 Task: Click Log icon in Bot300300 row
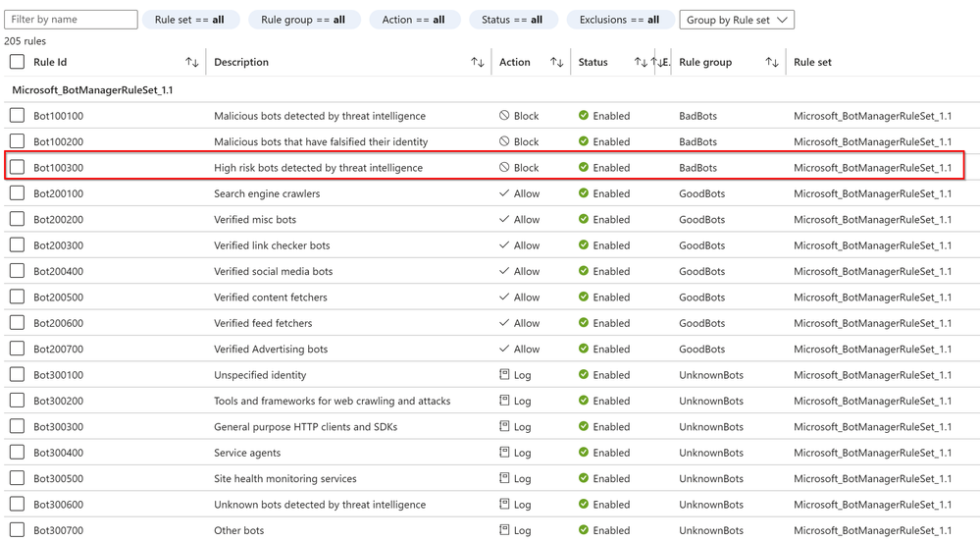pyautogui.click(x=504, y=426)
